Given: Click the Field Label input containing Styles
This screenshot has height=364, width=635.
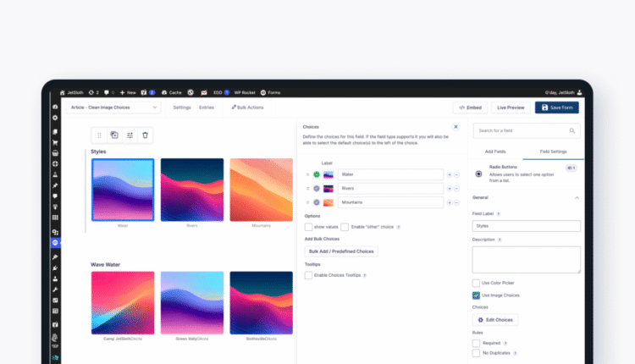Looking at the screenshot, I should tap(526, 226).
